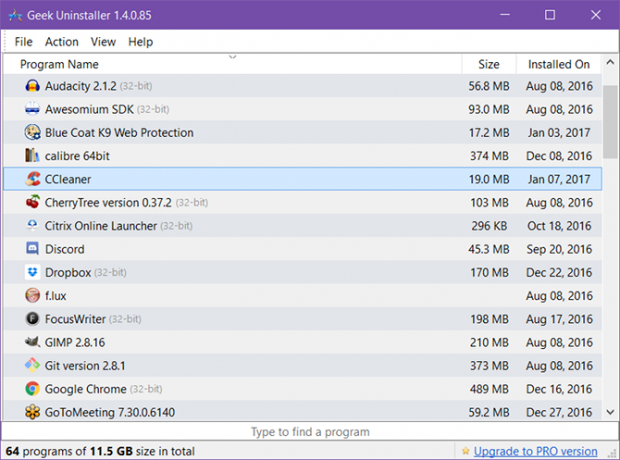
Task: Sort programs by Installed On column
Action: 559,64
